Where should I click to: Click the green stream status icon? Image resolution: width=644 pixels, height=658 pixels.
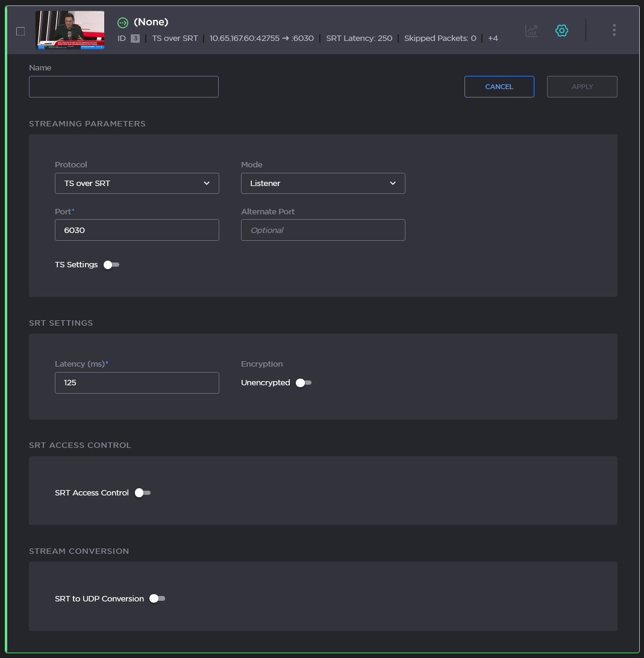[123, 22]
